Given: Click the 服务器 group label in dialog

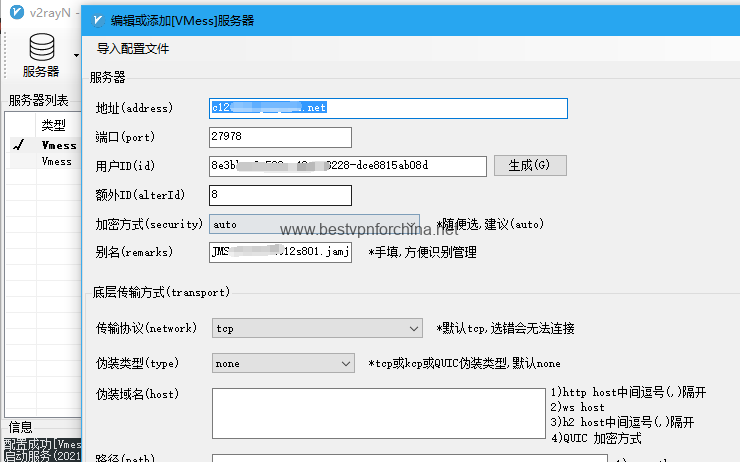Looking at the screenshot, I should coord(108,77).
